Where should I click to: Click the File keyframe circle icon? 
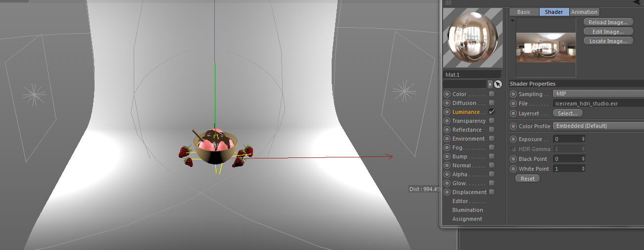[513, 103]
